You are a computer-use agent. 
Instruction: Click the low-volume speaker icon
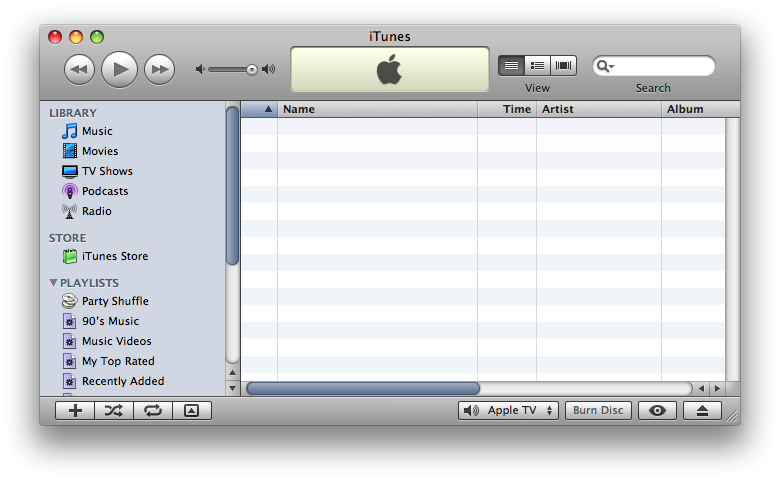(x=200, y=69)
